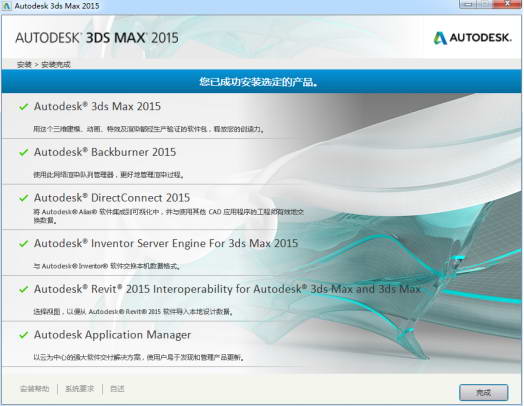Click the Finish (完成) button
The width and height of the screenshot is (524, 406).
tap(484, 392)
